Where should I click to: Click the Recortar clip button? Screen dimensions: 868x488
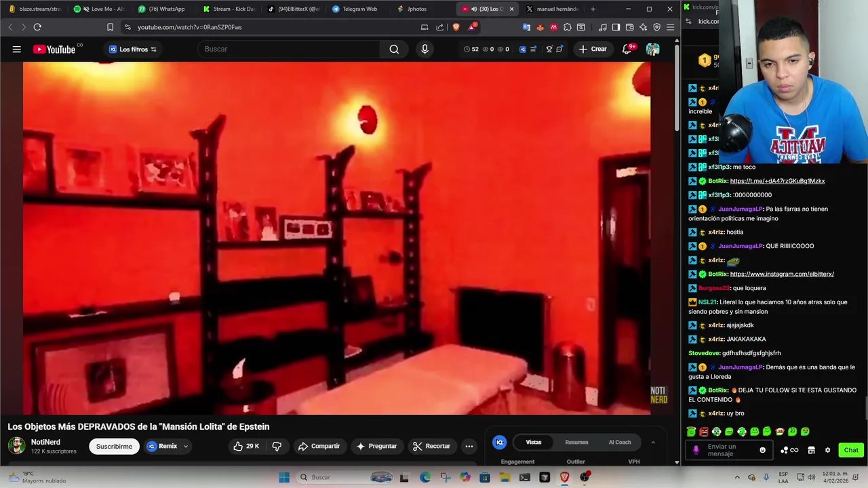pyautogui.click(x=431, y=446)
